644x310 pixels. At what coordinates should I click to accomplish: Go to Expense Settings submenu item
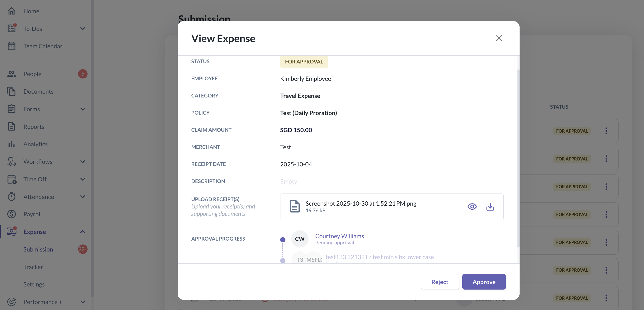pyautogui.click(x=34, y=284)
